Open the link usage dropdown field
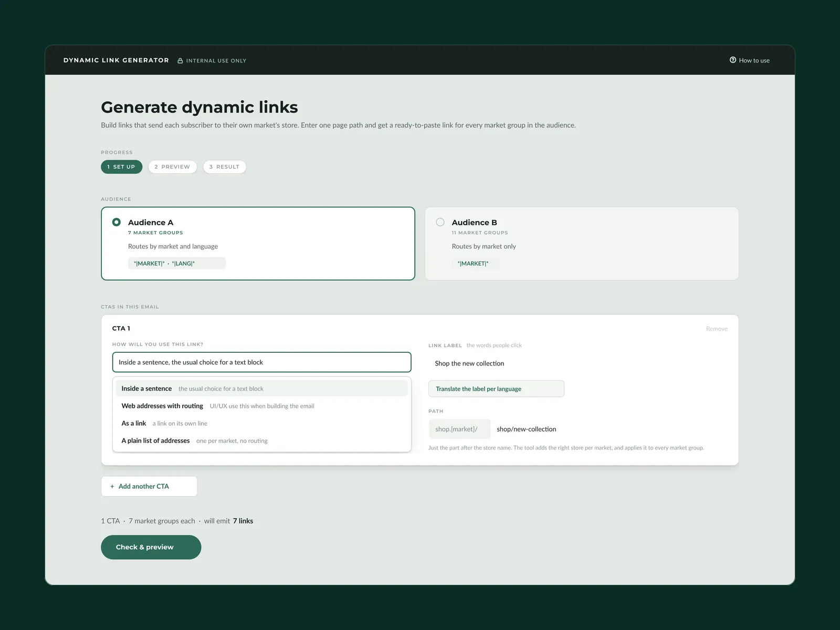 (x=261, y=362)
